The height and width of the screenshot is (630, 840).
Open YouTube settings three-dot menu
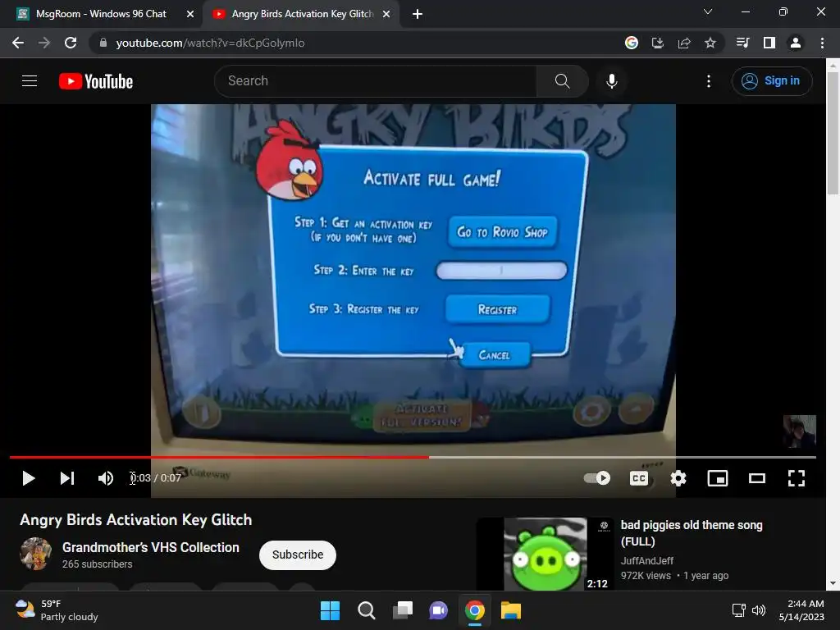[709, 81]
